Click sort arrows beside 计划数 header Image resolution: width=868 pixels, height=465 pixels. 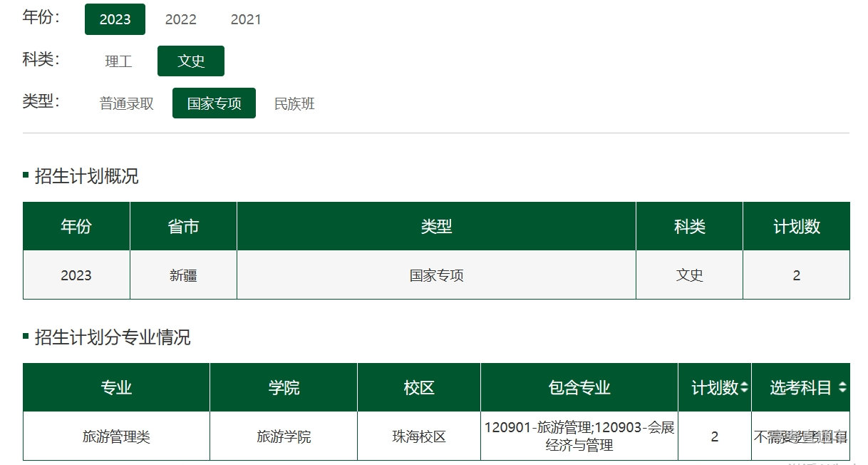point(744,387)
